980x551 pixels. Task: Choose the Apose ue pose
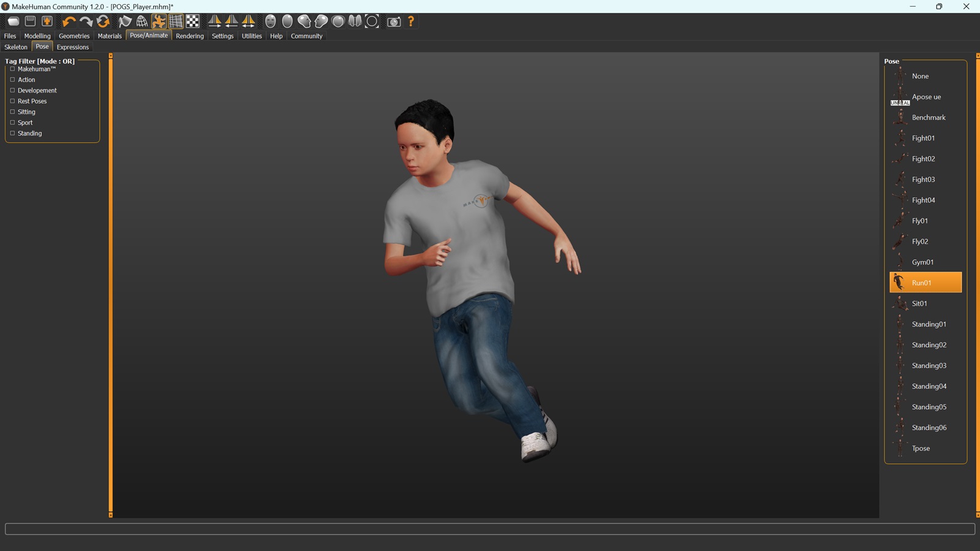925,97
